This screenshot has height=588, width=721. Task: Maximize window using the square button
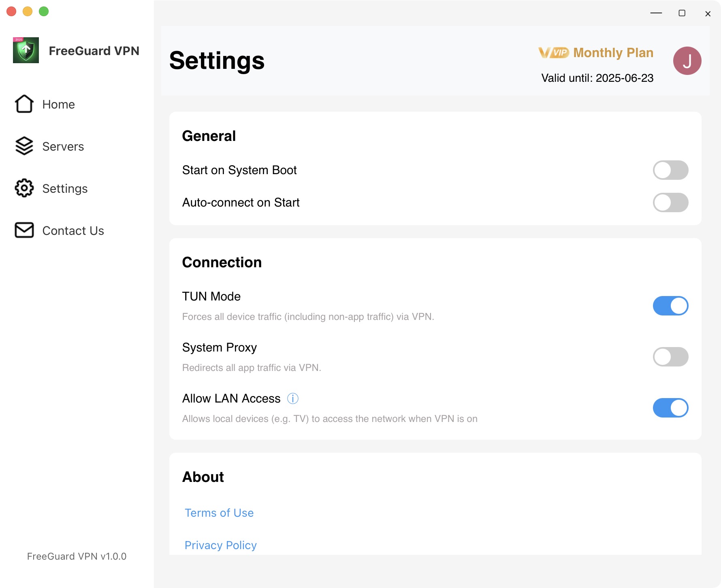pyautogui.click(x=682, y=13)
